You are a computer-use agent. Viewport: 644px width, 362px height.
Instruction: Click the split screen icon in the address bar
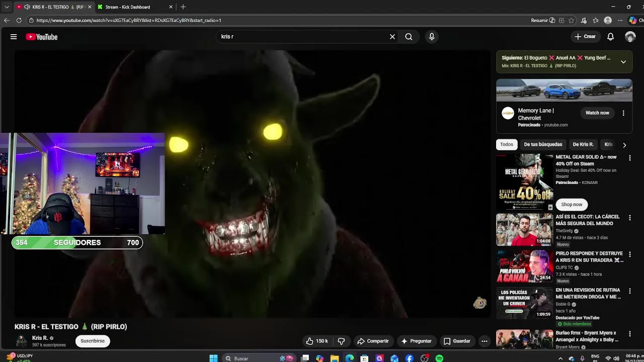coord(561,21)
